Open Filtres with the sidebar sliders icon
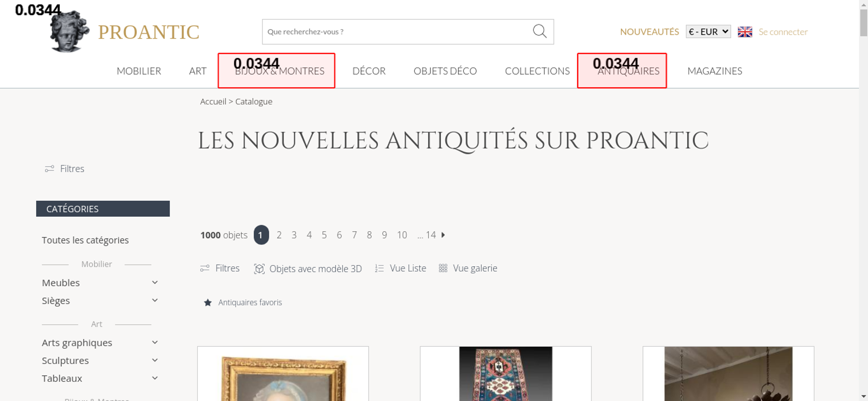This screenshot has height=401, width=868. pyautogui.click(x=49, y=169)
